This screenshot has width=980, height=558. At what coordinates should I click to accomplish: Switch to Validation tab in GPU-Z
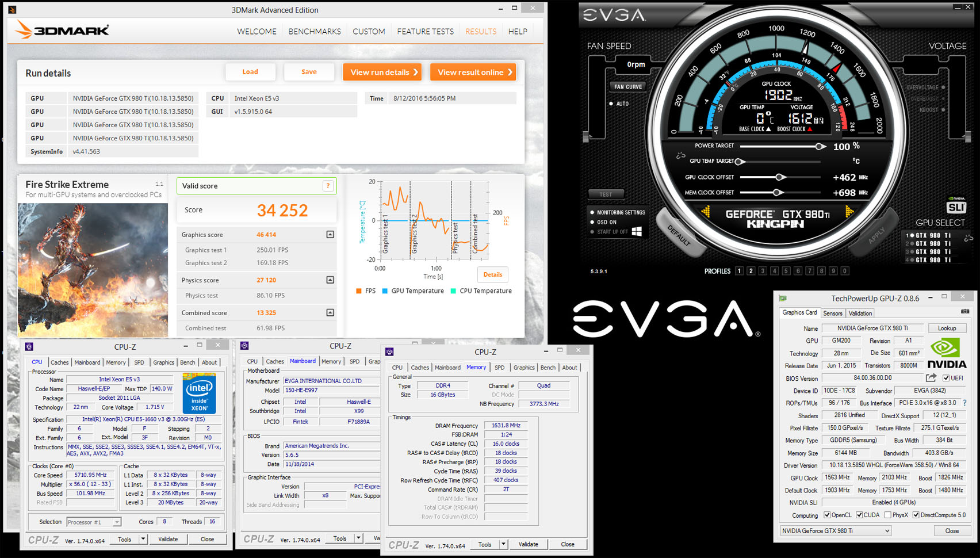click(860, 313)
